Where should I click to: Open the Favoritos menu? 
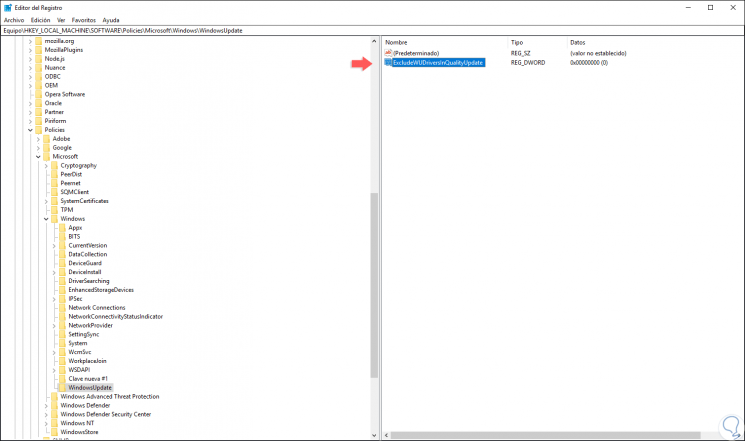(84, 20)
